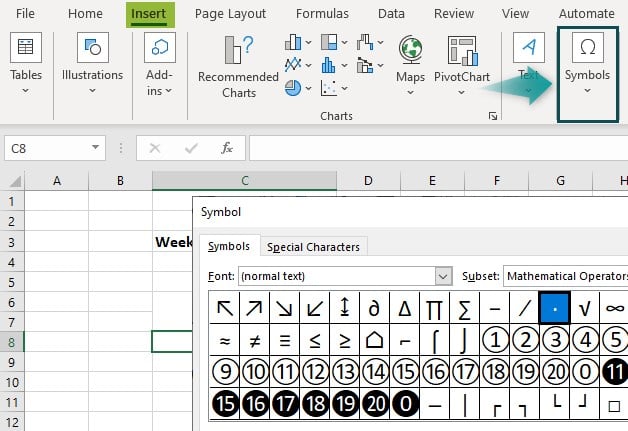Insert a scatter or bubble chart
This screenshot has height=431, width=628.
329,88
